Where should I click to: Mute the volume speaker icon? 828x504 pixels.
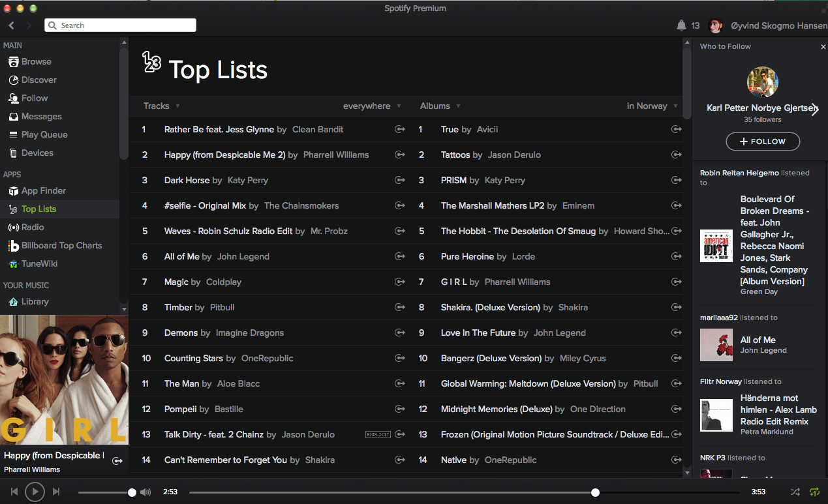[146, 492]
